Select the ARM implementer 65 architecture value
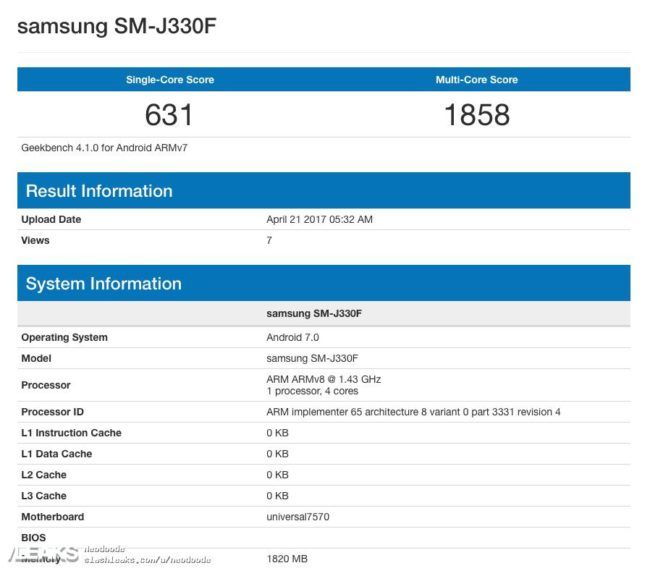 (x=413, y=412)
